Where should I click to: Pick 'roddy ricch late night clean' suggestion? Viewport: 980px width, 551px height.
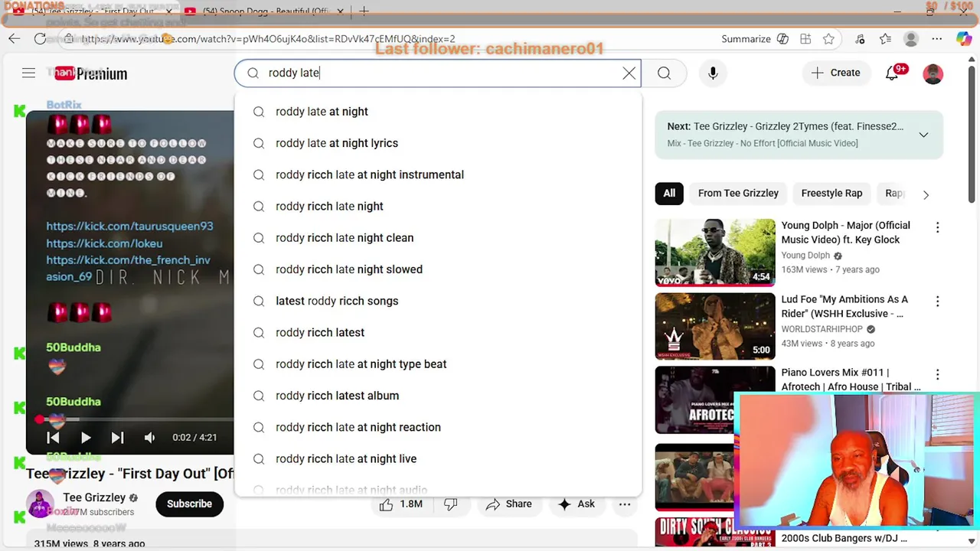438,238
